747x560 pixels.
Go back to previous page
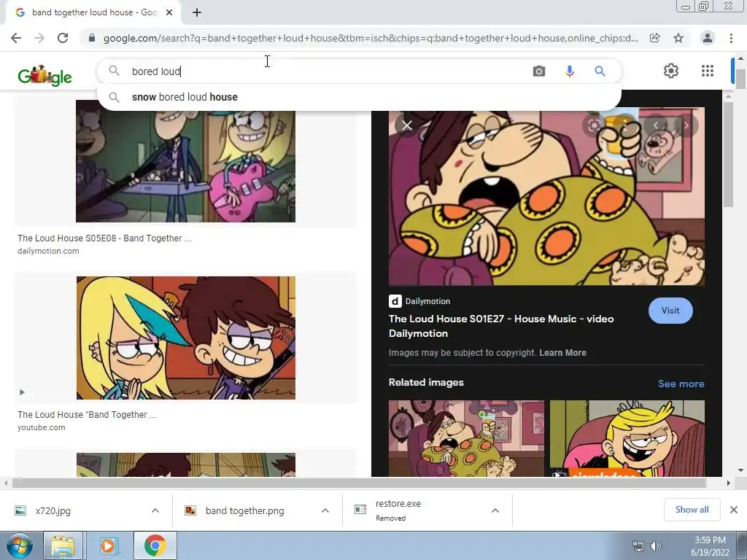(16, 38)
